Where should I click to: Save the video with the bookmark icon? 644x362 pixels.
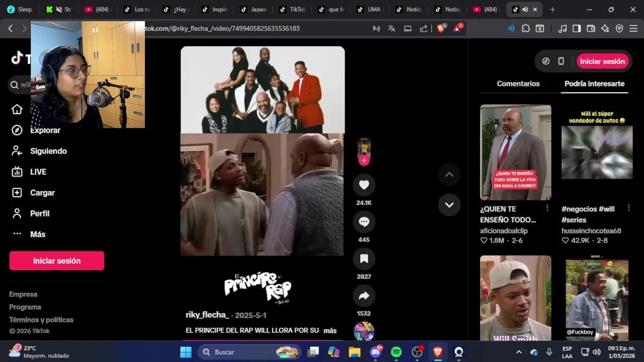364,258
